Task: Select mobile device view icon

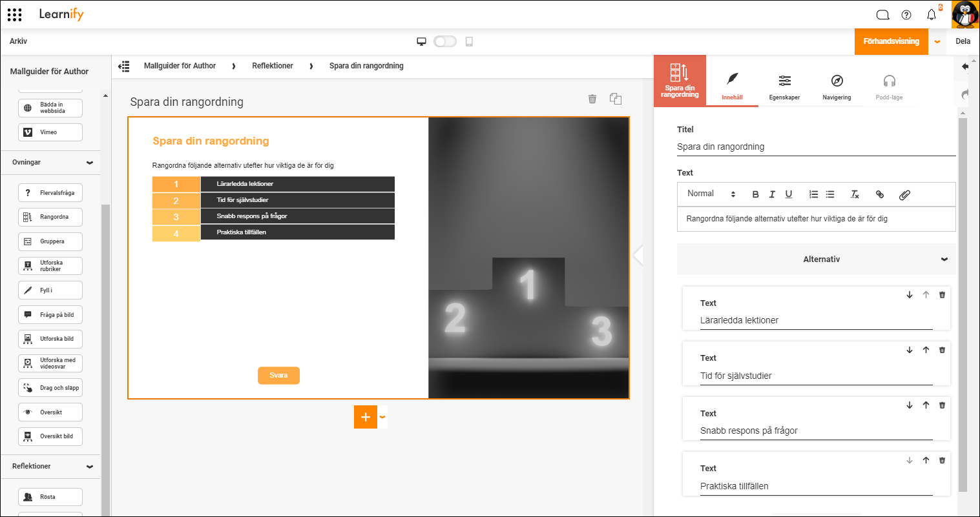Action: 469,41
